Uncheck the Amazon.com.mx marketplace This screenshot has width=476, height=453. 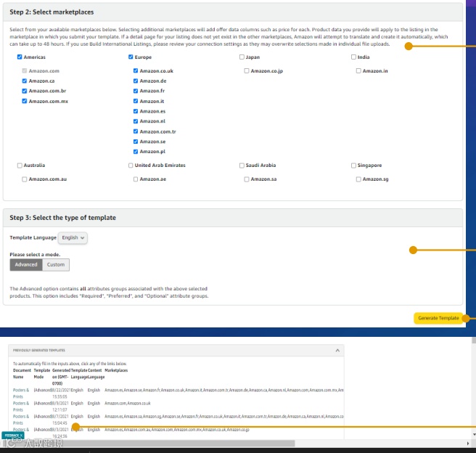[25, 101]
